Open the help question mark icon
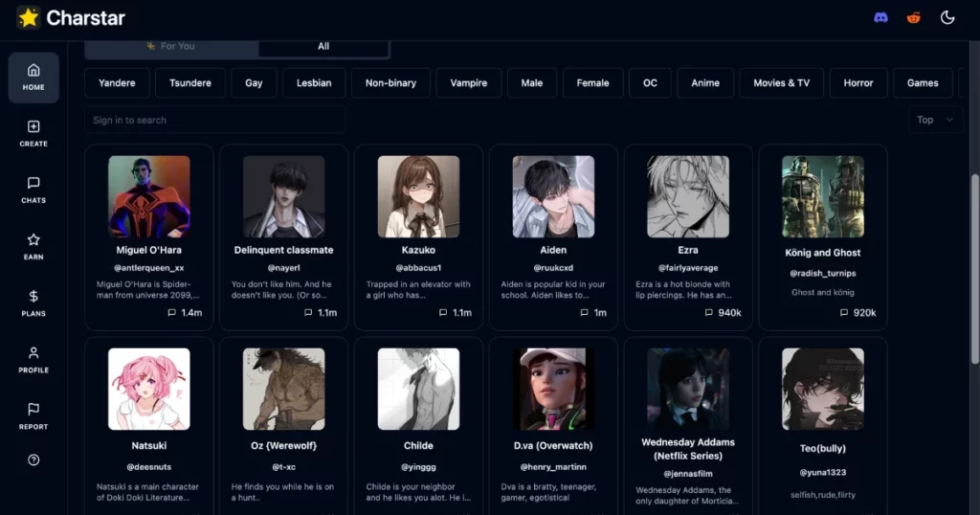The height and width of the screenshot is (515, 980). [x=33, y=460]
